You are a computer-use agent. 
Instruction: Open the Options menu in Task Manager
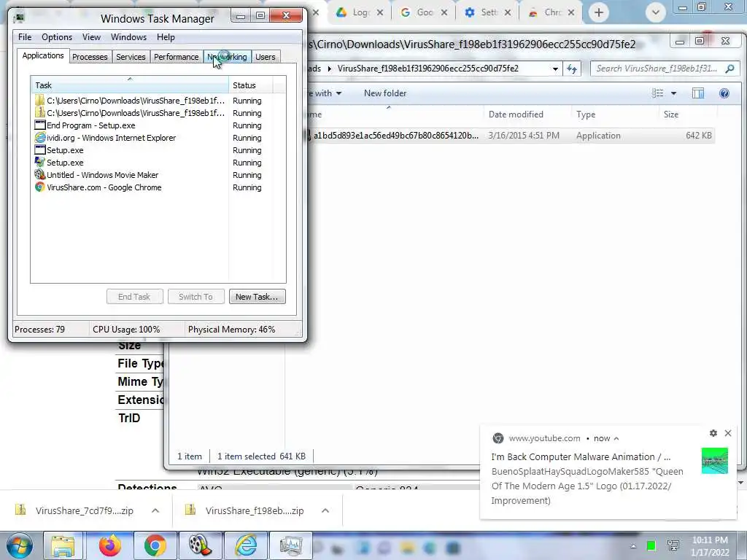[x=57, y=37]
